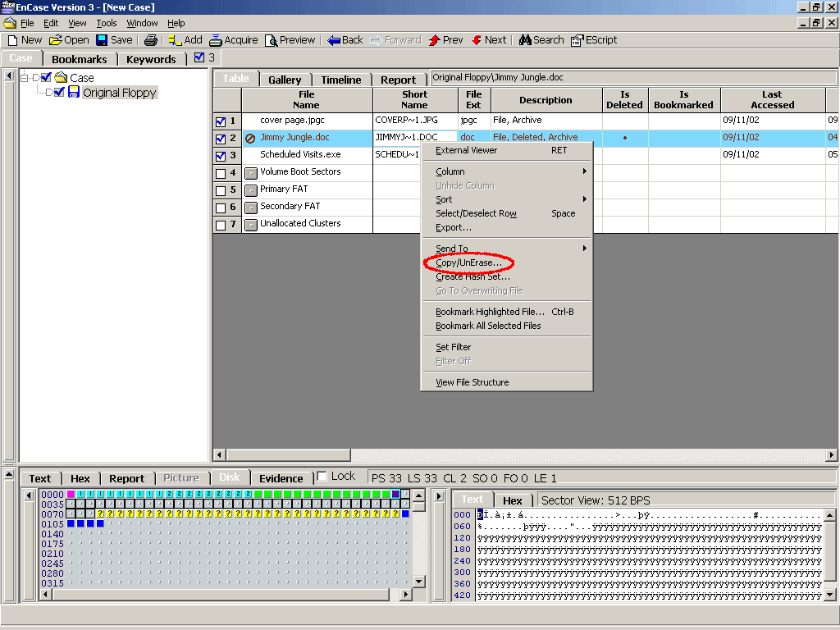Click the Last Accessed column header
The height and width of the screenshot is (630, 840).
[773, 99]
